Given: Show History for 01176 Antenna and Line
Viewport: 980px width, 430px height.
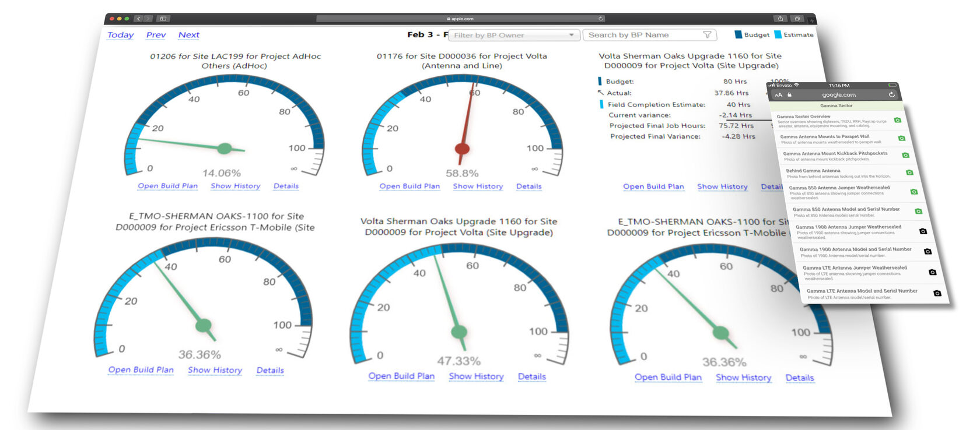Looking at the screenshot, I should tap(478, 186).
